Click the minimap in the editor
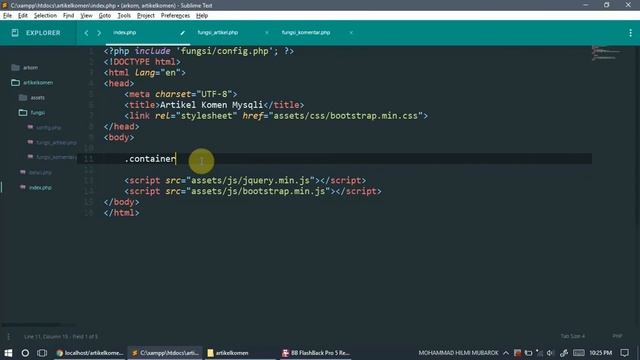Screen dimensions: 640x360 pos(606,53)
